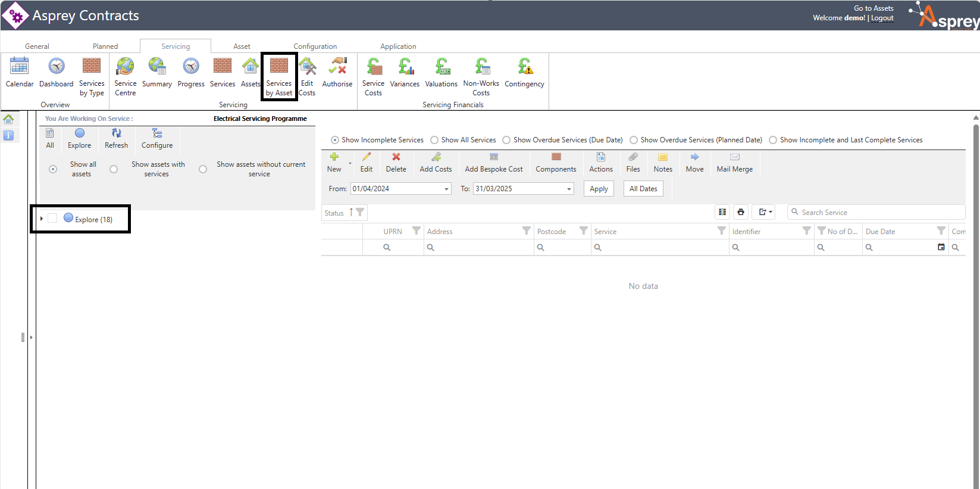This screenshot has height=489, width=980.
Task: Open Edit Costs
Action: pyautogui.click(x=307, y=76)
